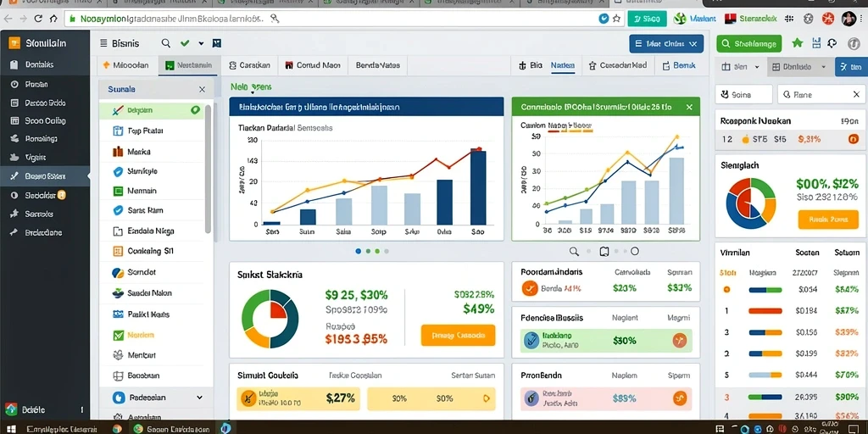
Task: Click the bookmark star in the address bar
Action: 617,19
